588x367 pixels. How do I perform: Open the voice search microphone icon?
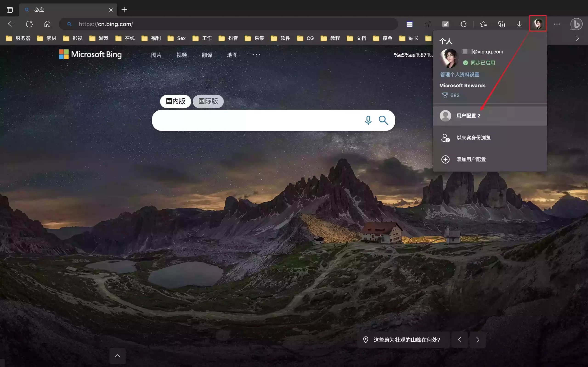click(368, 120)
